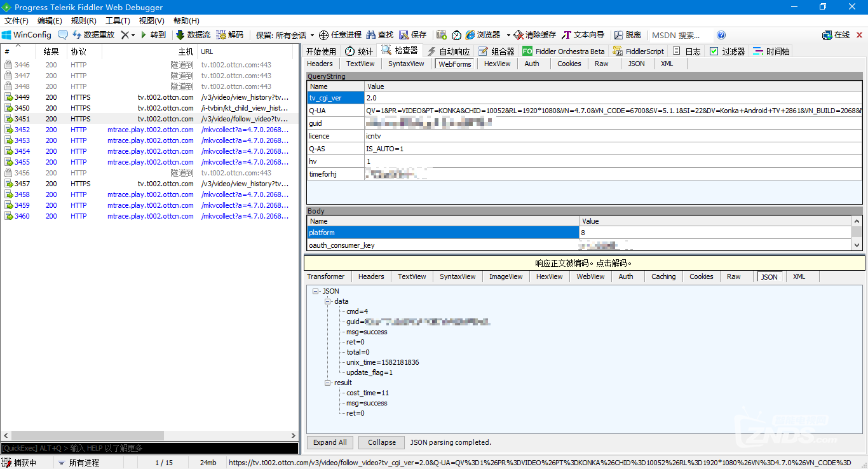Click the MSDN search field
Image resolution: width=868 pixels, height=469 pixels.
(681, 35)
